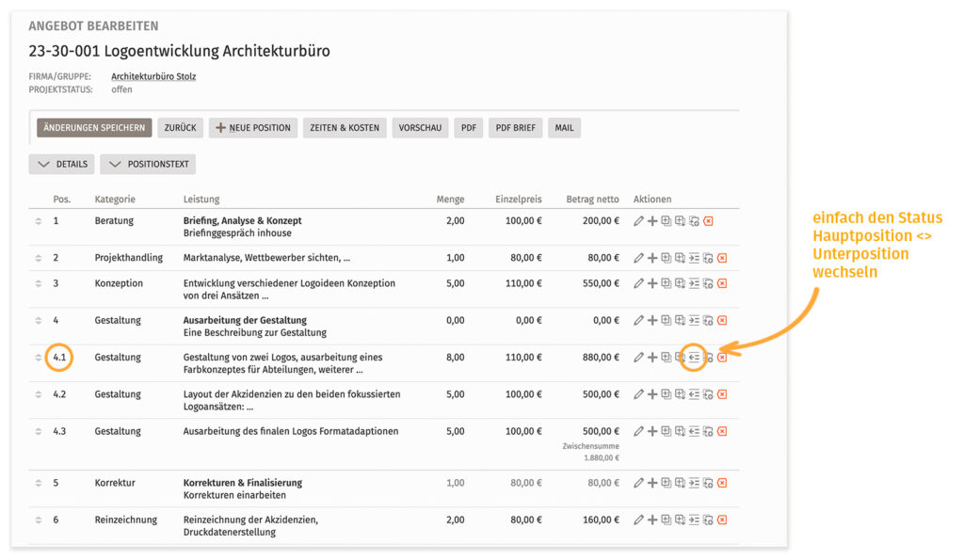Edit position 2 Projekthandling
This screenshot has height=560, width=964.
pyautogui.click(x=638, y=258)
